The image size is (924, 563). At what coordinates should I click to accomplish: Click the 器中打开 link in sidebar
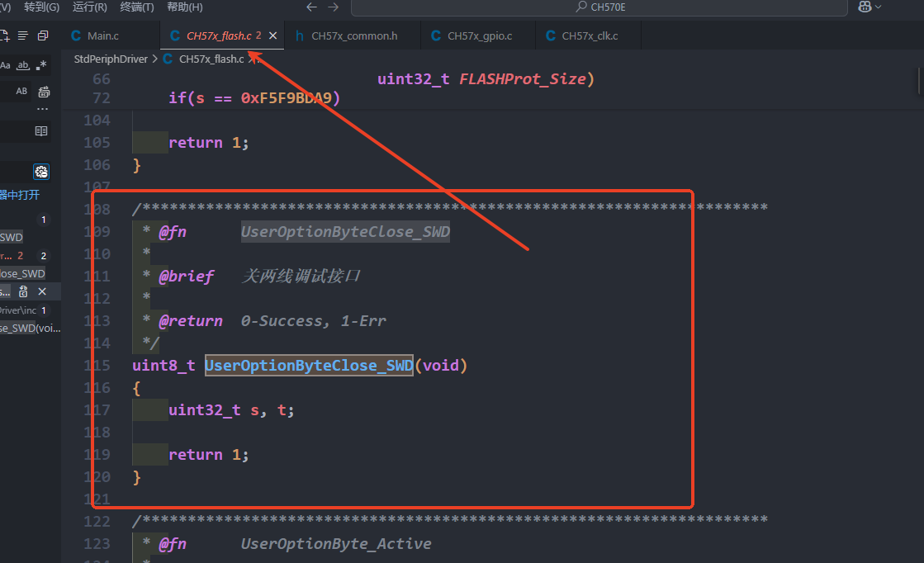pos(20,195)
